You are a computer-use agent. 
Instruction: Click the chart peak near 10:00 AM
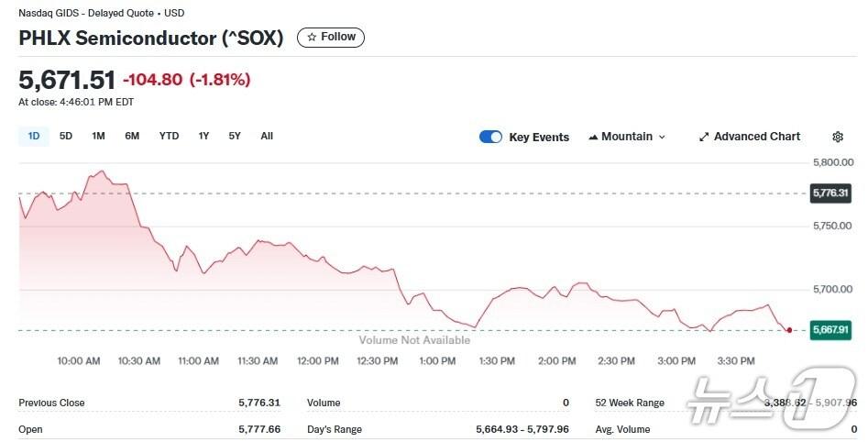(101, 171)
